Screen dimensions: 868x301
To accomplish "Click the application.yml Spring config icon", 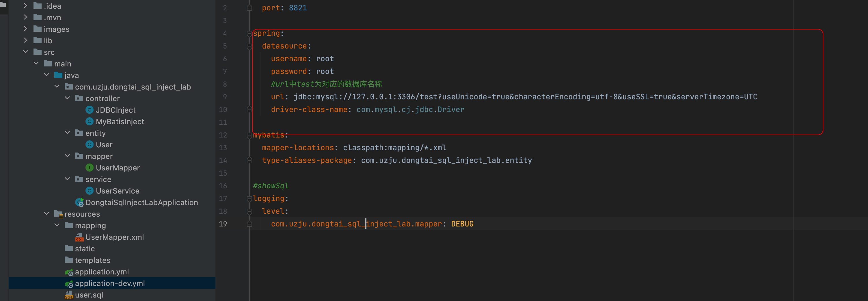I will point(69,272).
